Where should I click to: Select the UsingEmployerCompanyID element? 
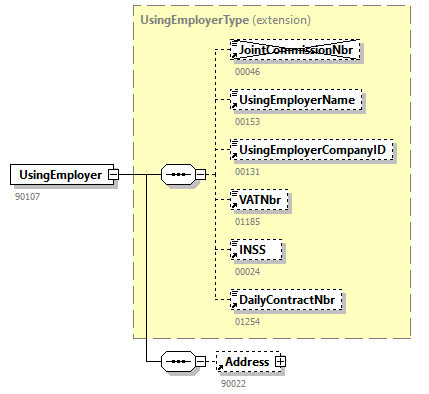312,150
